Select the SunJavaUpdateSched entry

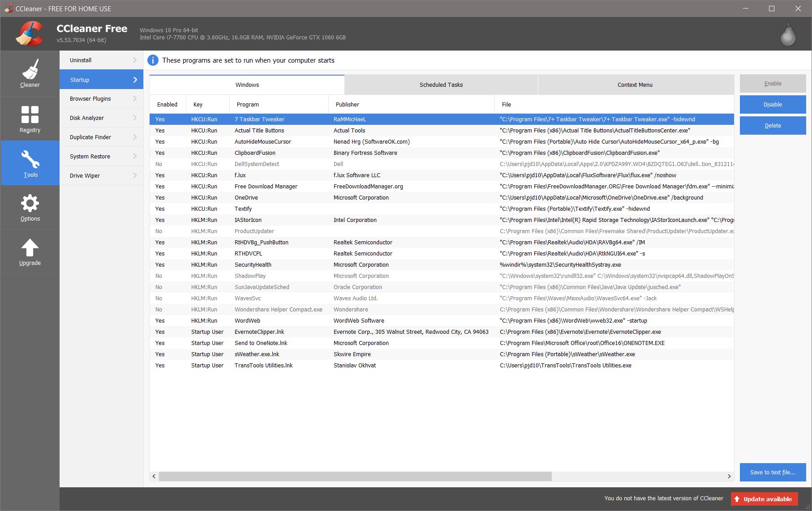[442, 287]
